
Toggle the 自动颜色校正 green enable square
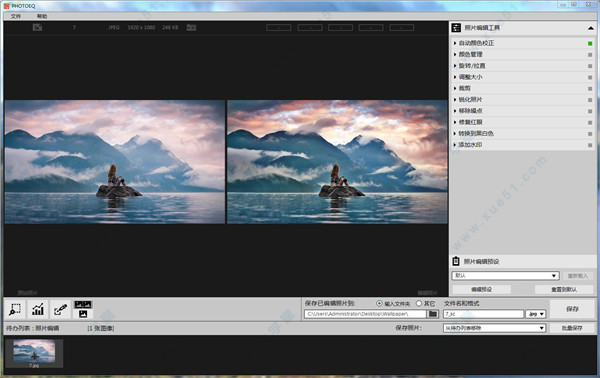tap(590, 44)
